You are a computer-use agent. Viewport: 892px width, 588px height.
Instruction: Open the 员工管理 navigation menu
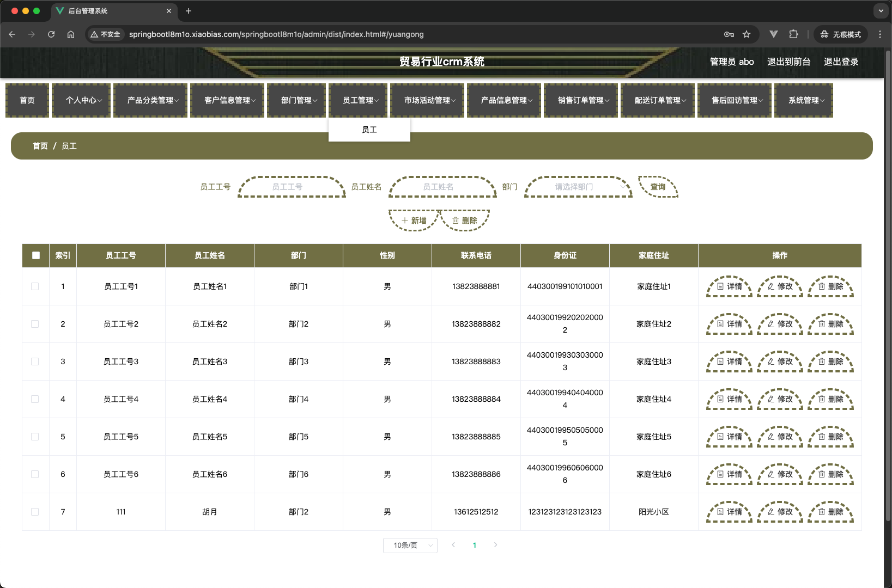[x=358, y=100]
